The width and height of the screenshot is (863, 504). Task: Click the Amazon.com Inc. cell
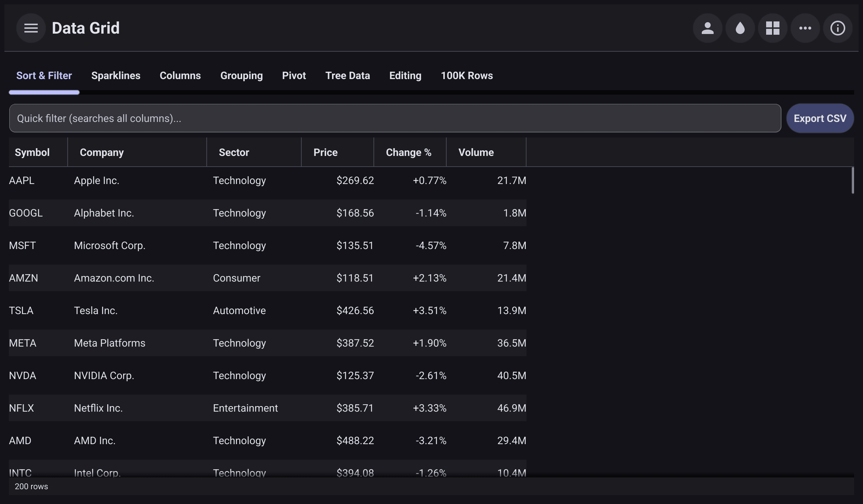click(x=137, y=278)
